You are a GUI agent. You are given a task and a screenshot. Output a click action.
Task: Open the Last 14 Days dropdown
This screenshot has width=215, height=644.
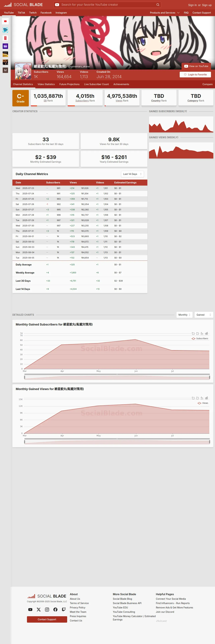(132, 174)
